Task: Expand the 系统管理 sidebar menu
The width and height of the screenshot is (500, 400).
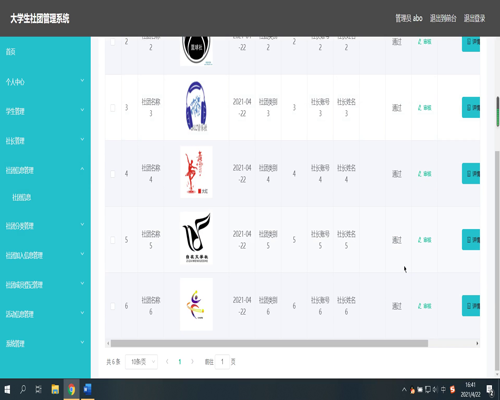Action: [x=45, y=343]
